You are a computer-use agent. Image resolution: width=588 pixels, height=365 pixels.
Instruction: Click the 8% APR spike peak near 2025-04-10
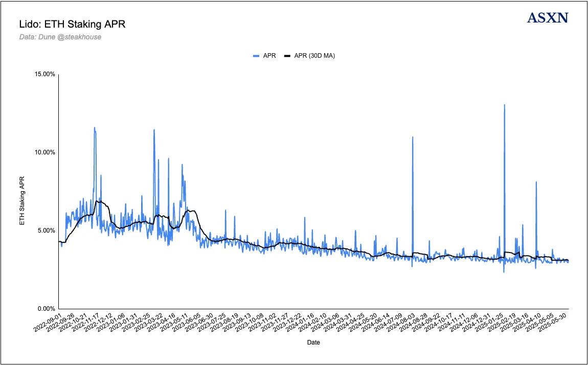coord(536,182)
